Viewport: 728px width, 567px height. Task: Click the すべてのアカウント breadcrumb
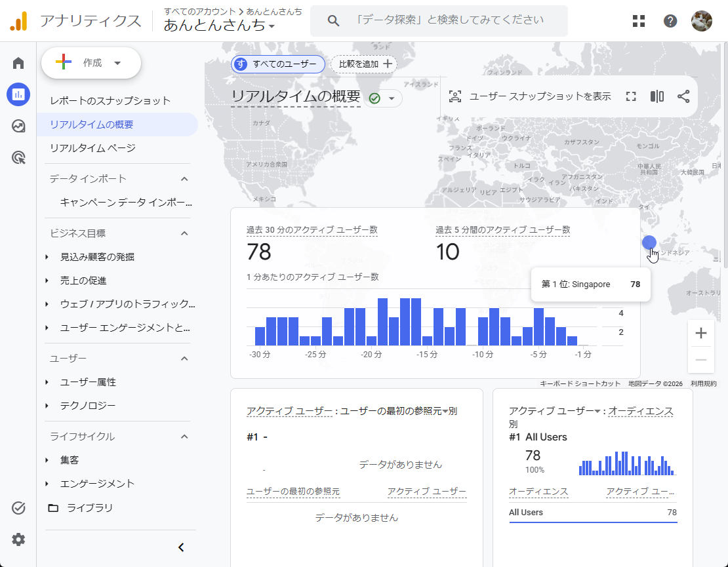[x=199, y=11]
